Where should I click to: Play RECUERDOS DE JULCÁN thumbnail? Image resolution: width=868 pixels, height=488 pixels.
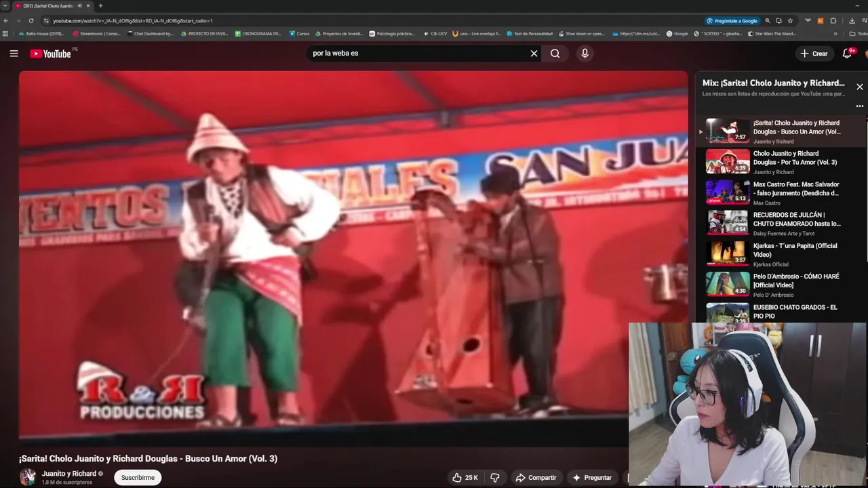728,222
